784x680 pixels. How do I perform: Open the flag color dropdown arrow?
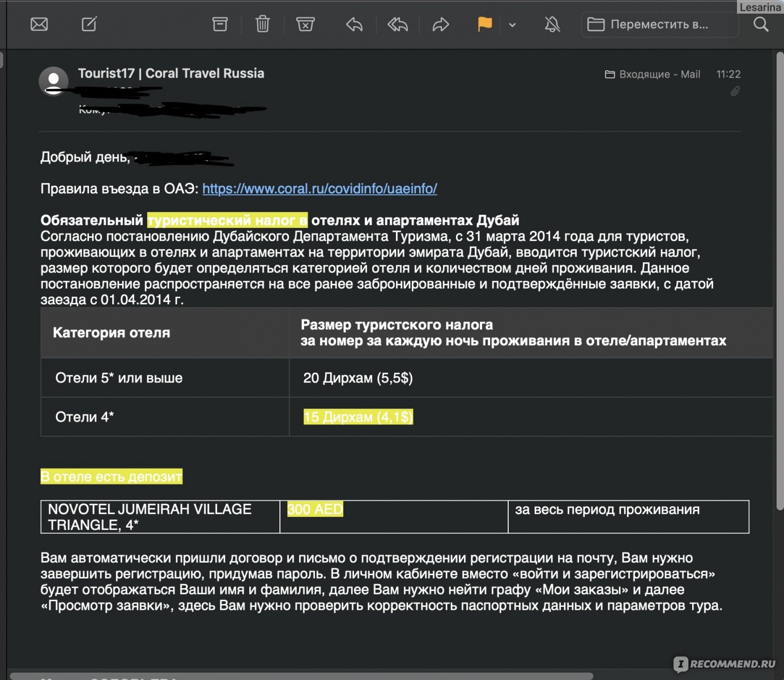click(x=513, y=25)
